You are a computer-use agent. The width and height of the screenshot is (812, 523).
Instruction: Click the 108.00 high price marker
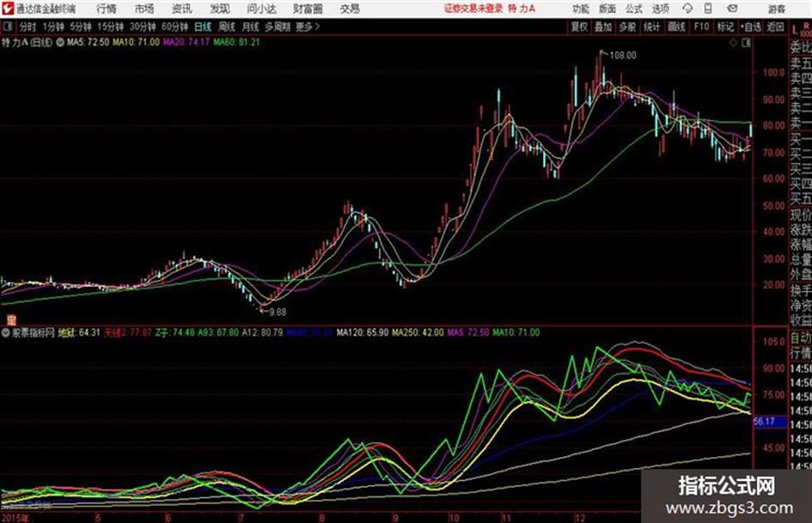click(622, 55)
